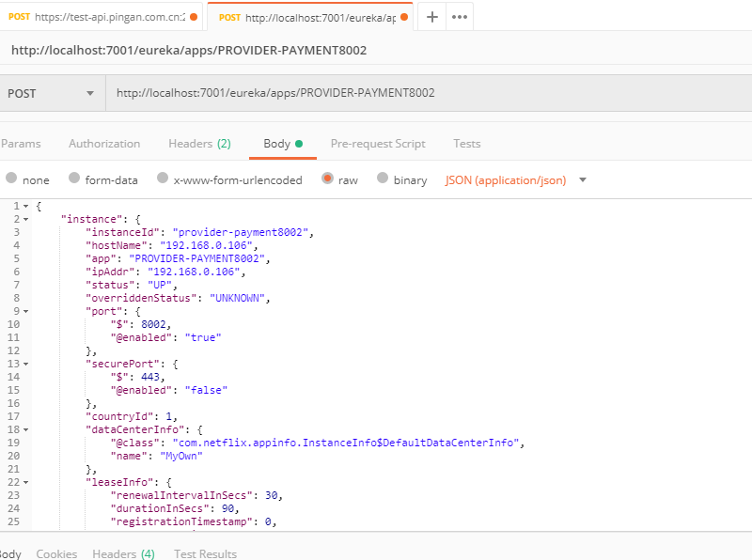752x560 pixels.
Task: Open response Test Results tab
Action: point(205,553)
